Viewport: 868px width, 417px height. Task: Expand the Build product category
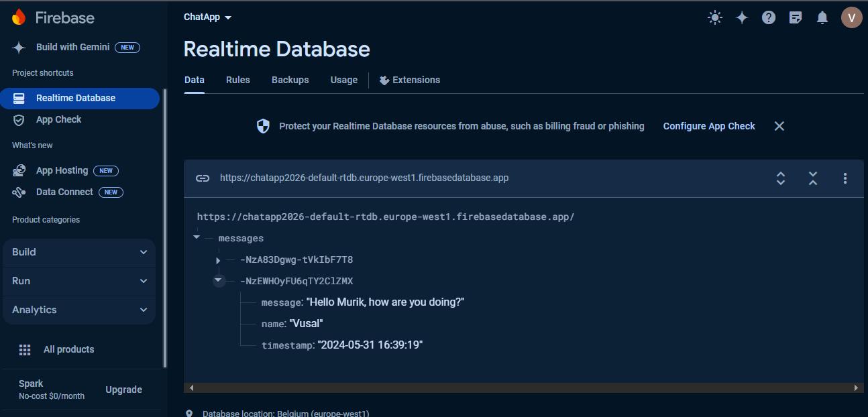coord(79,252)
